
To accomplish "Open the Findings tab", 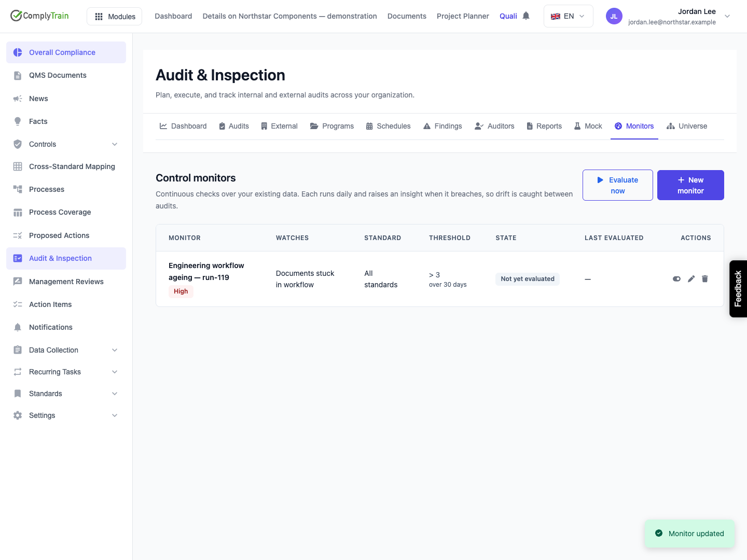I will point(442,126).
